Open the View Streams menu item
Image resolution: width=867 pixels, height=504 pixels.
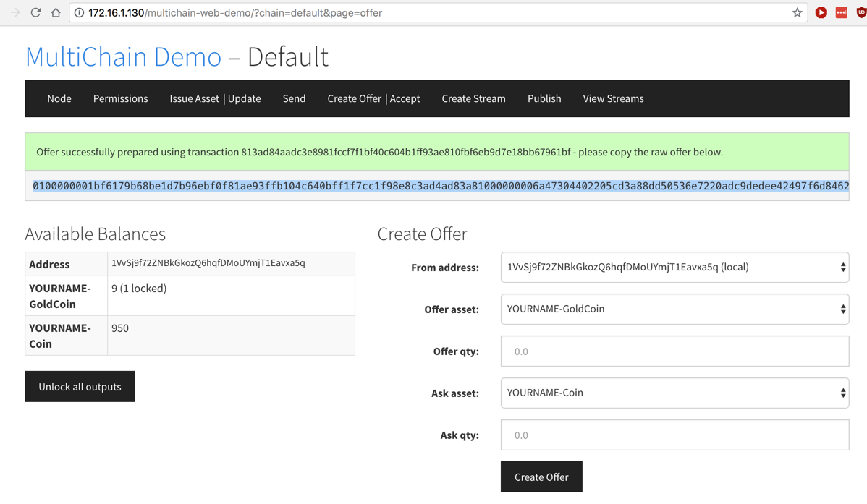coord(613,98)
